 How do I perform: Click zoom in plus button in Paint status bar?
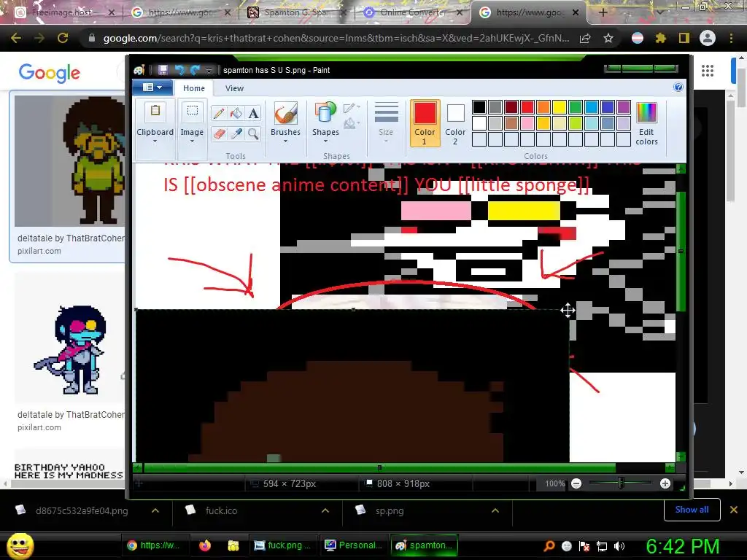tap(665, 484)
